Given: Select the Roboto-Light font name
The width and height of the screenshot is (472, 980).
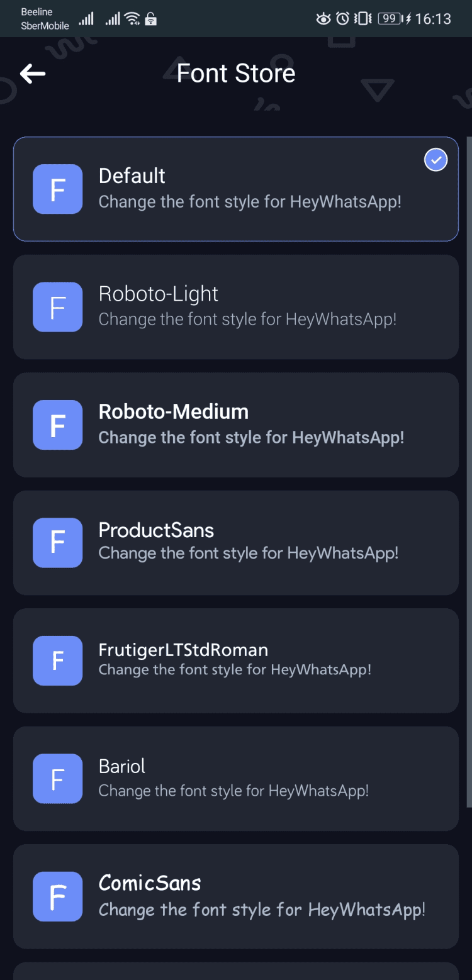Looking at the screenshot, I should click(159, 294).
